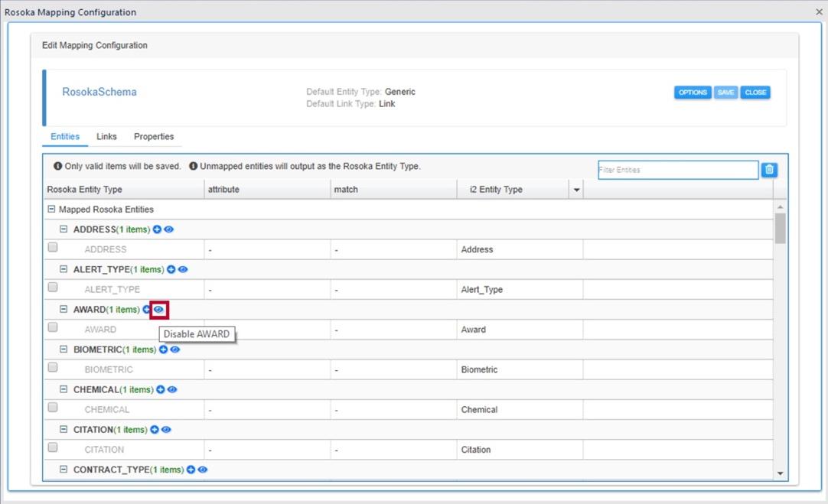Switch to the Links tab
The width and height of the screenshot is (828, 504).
click(106, 136)
